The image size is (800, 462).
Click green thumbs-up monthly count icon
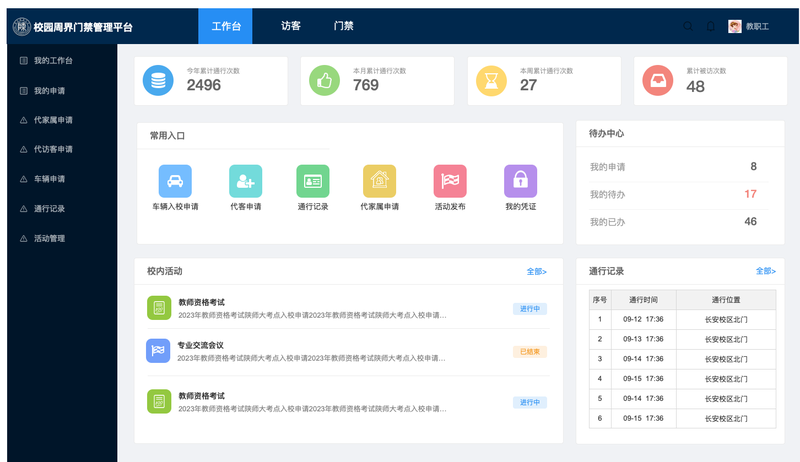click(x=324, y=81)
